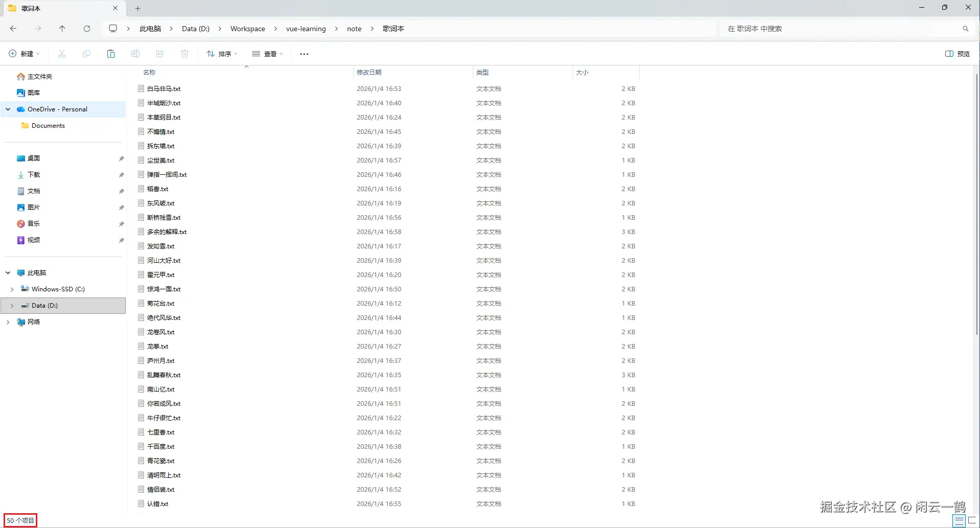The height and width of the screenshot is (528, 980).
Task: Navigate to Data (D:) in the address bar
Action: (196, 29)
